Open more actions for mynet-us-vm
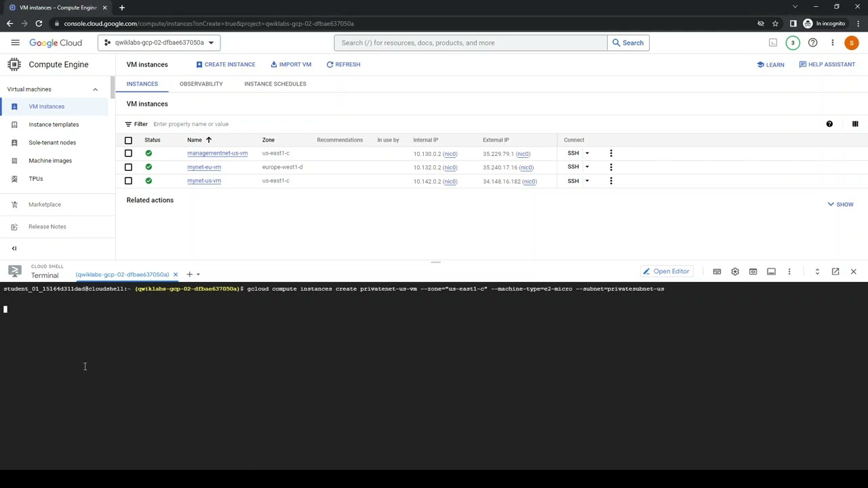868x488 pixels. pos(611,181)
